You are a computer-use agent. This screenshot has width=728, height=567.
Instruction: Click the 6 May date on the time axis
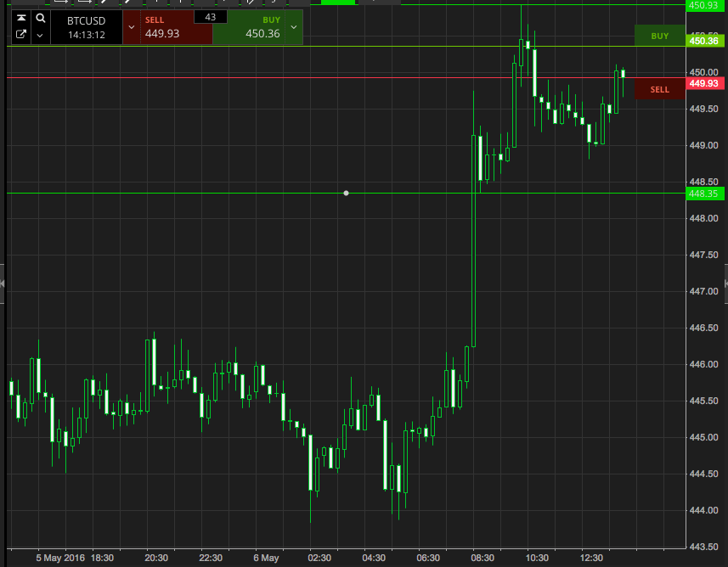(266, 558)
